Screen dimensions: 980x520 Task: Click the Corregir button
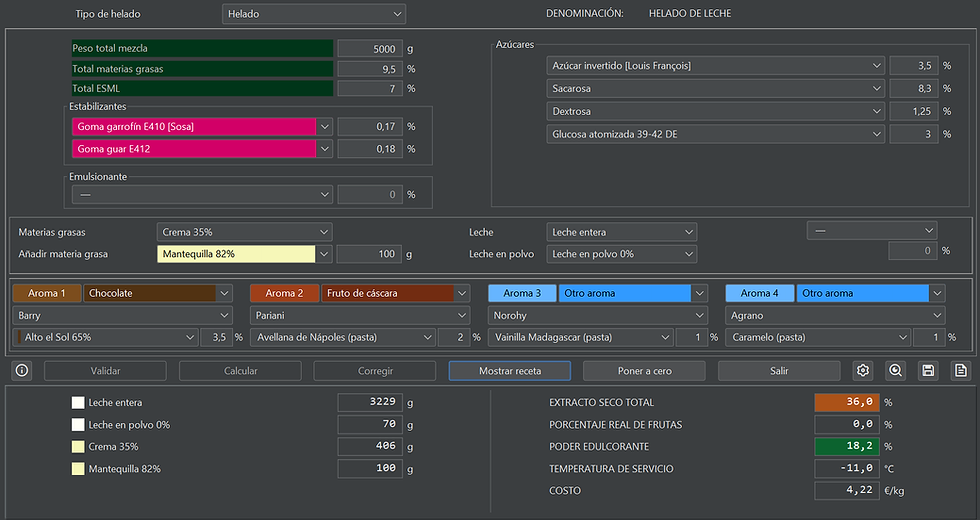click(375, 371)
